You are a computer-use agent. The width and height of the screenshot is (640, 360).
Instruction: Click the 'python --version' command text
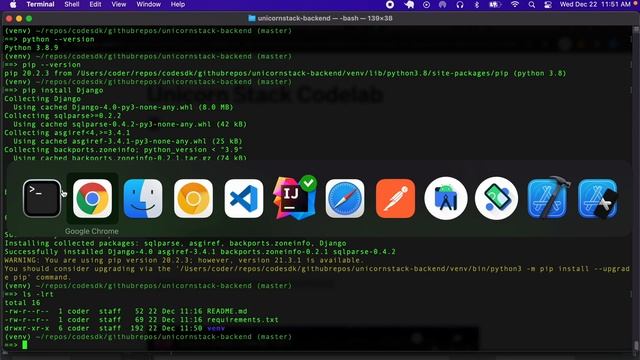tap(58, 40)
